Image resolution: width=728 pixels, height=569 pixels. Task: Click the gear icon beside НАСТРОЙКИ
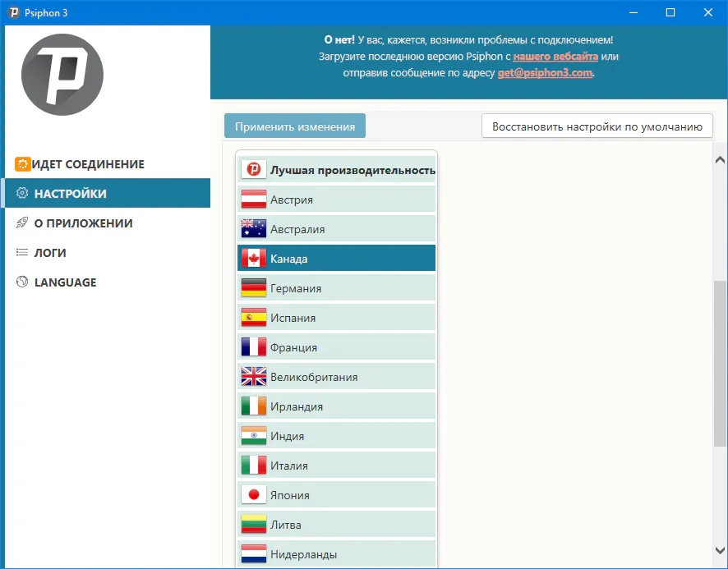pos(22,193)
